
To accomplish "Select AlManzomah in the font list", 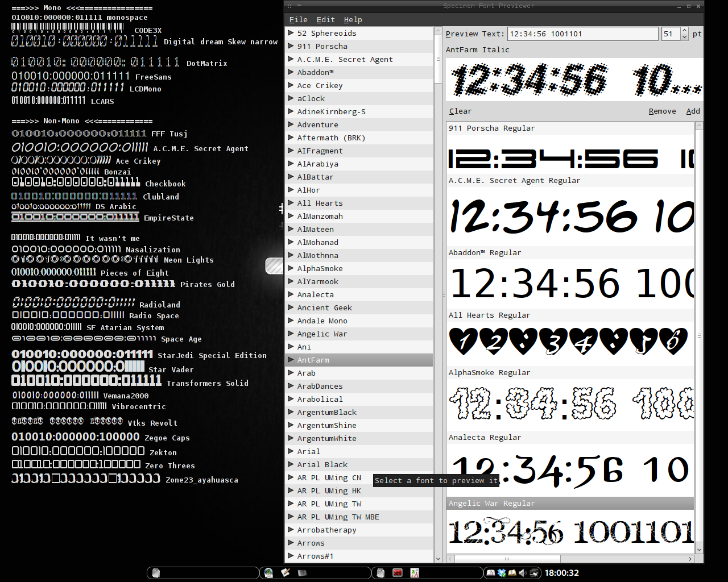I will 359,216.
